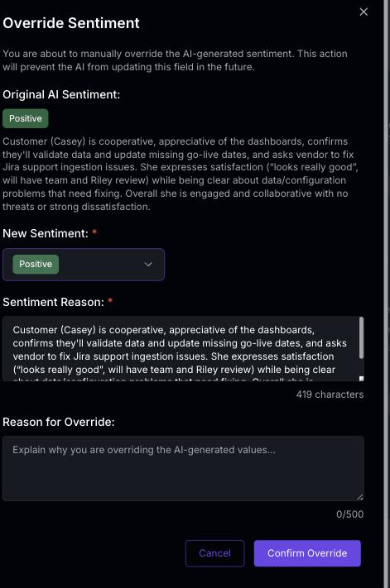
Task: Confirm the sentiment override
Action: point(307,553)
